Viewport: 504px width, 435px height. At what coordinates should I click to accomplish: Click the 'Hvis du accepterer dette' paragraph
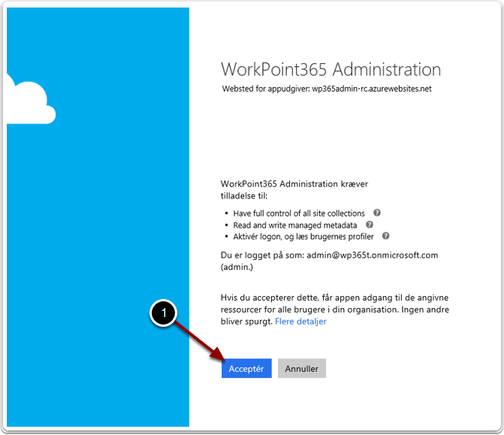click(334, 310)
